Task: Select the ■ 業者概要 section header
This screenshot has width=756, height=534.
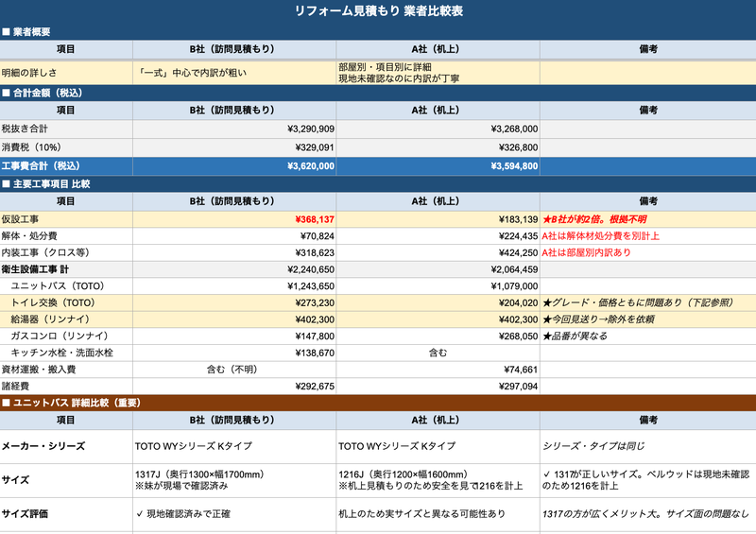Action: (x=40, y=32)
